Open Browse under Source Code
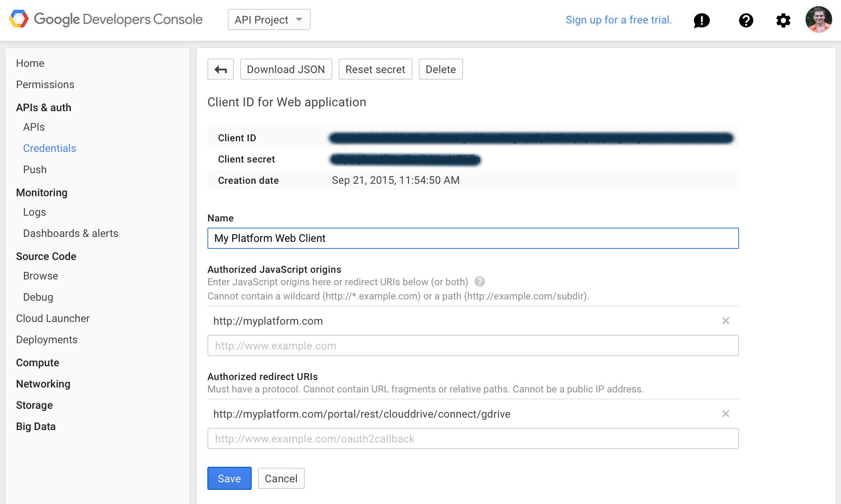 [40, 276]
